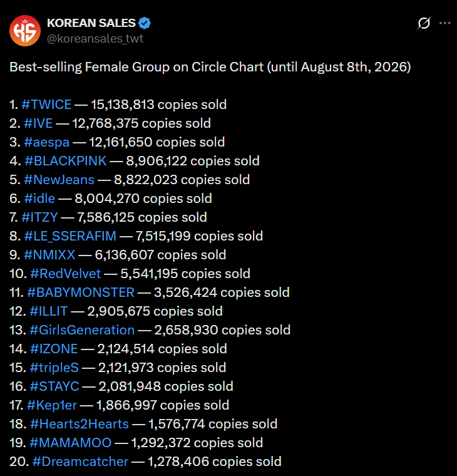Open the #idle hashtag
457x476 pixels.
(39, 199)
